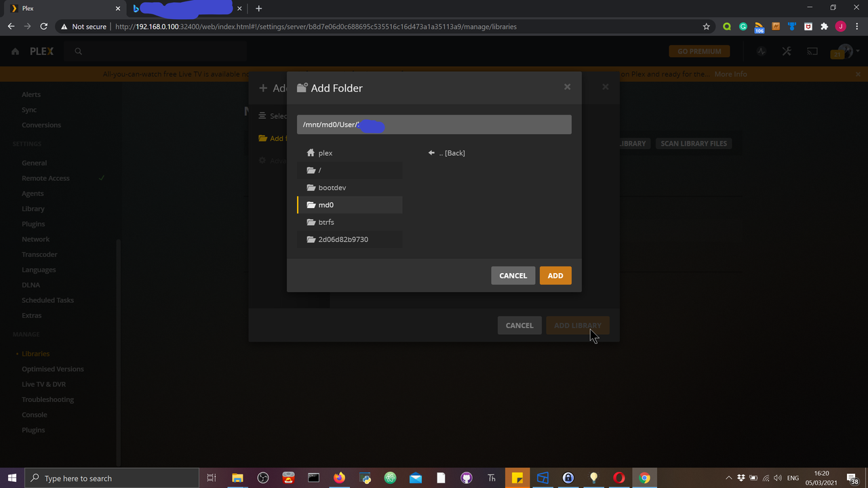Image resolution: width=868 pixels, height=488 pixels.
Task: Bookmark this page with star icon
Action: coord(707,26)
